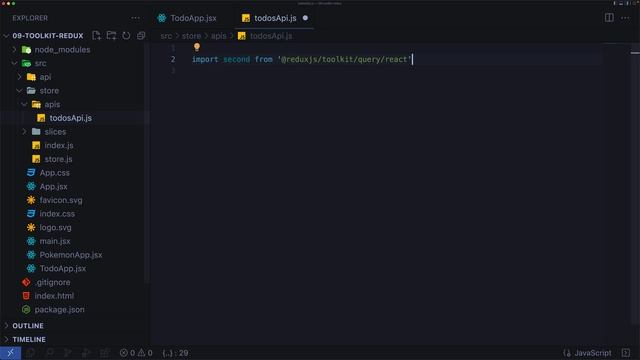
Task: Show errors and warnings in the status bar
Action: 136,353
